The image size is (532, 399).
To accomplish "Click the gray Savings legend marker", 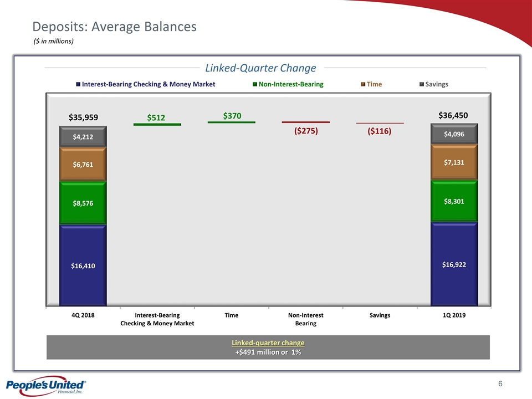I will [x=421, y=84].
